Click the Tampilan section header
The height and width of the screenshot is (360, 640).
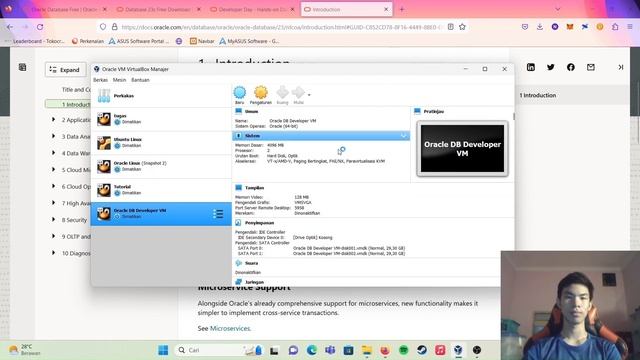(254, 188)
